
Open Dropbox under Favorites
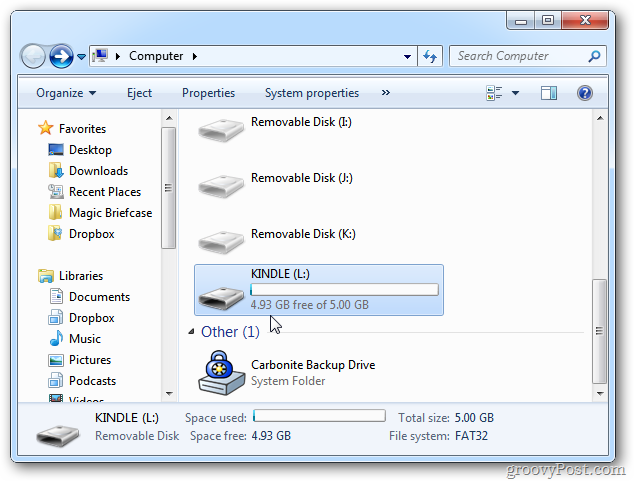(x=92, y=234)
